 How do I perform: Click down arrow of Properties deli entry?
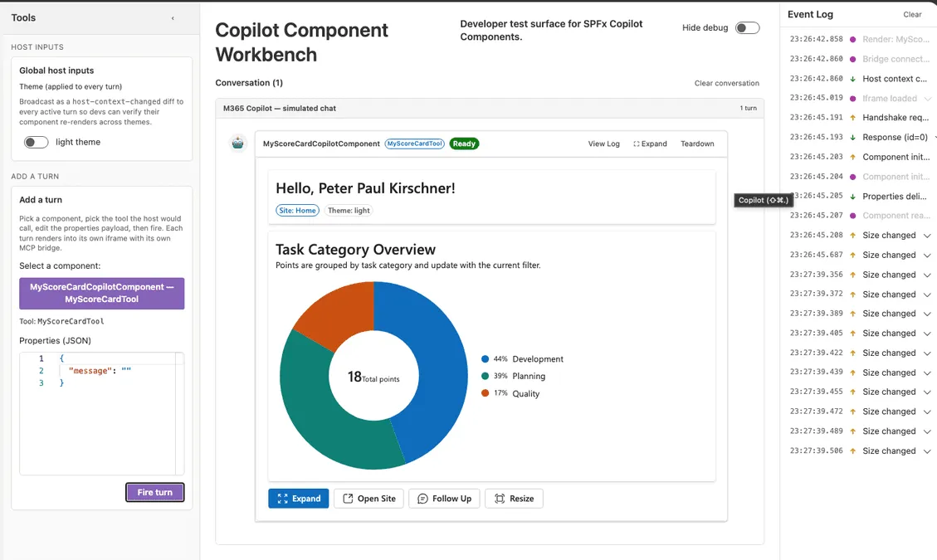click(x=852, y=197)
